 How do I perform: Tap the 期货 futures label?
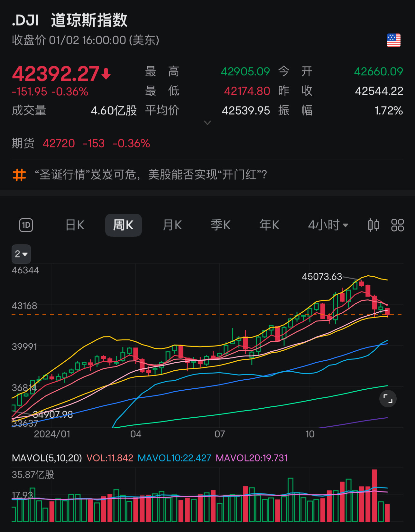point(23,143)
